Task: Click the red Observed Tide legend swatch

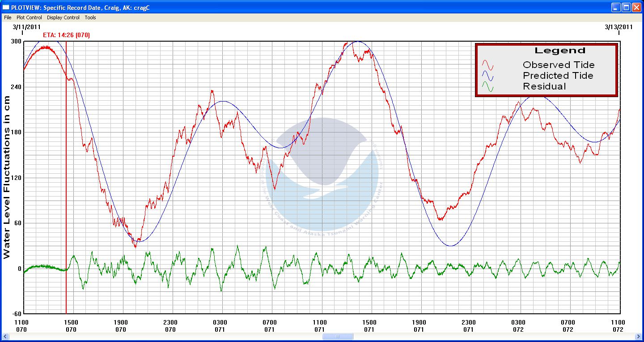Action: [x=487, y=65]
